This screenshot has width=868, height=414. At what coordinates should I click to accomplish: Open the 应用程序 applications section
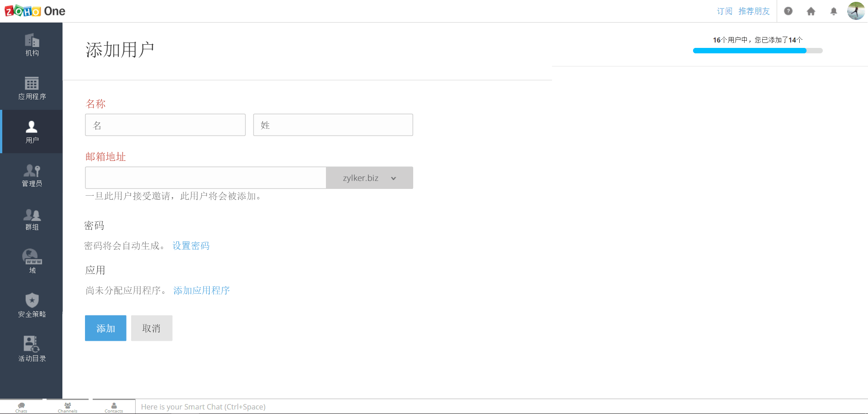click(32, 88)
